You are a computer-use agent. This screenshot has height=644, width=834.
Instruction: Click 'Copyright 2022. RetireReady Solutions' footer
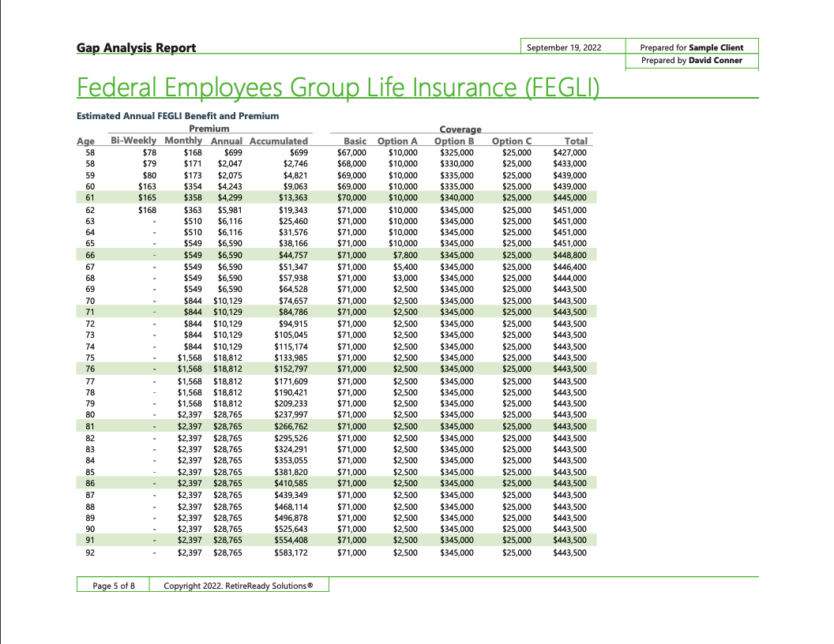pos(239,586)
